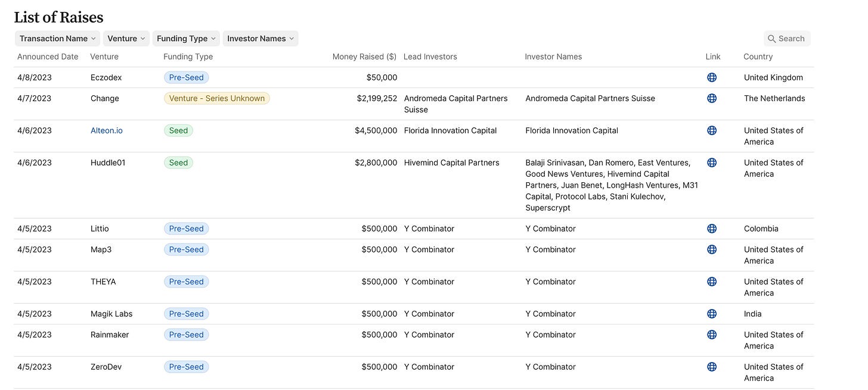Click the Pre-Seed tag for Littio

click(x=187, y=229)
